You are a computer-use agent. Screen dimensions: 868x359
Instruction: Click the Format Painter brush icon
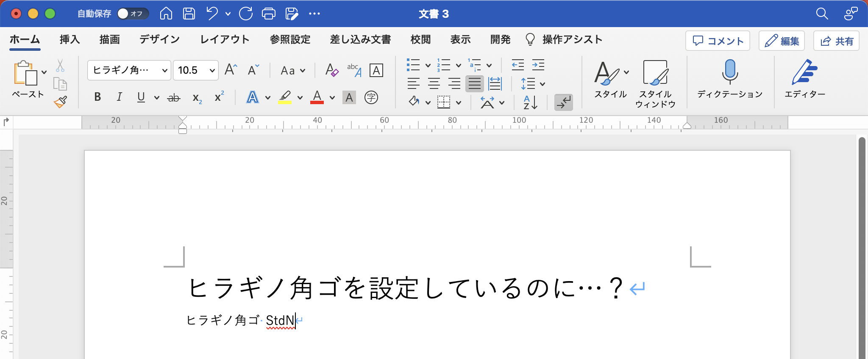point(61,102)
